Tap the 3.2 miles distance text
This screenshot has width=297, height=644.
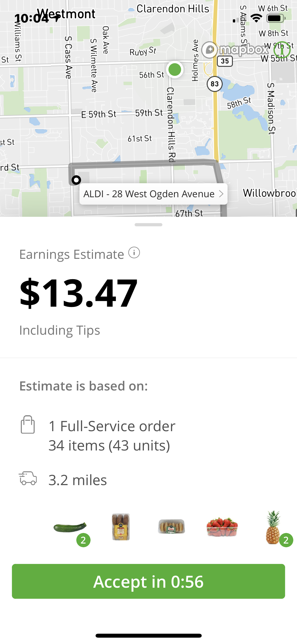click(x=78, y=480)
